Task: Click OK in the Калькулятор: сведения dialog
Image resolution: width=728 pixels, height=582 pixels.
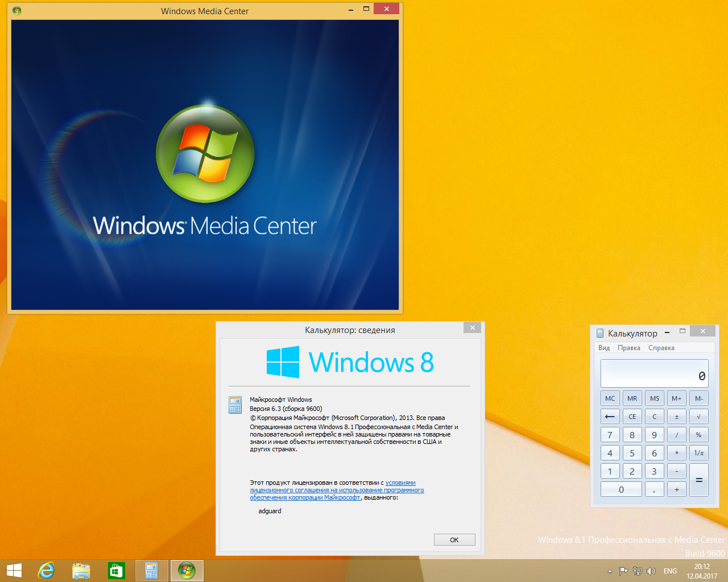Action: tap(454, 540)
